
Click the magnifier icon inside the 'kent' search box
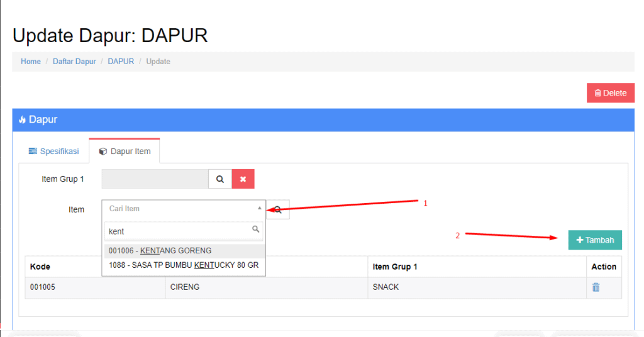255,229
